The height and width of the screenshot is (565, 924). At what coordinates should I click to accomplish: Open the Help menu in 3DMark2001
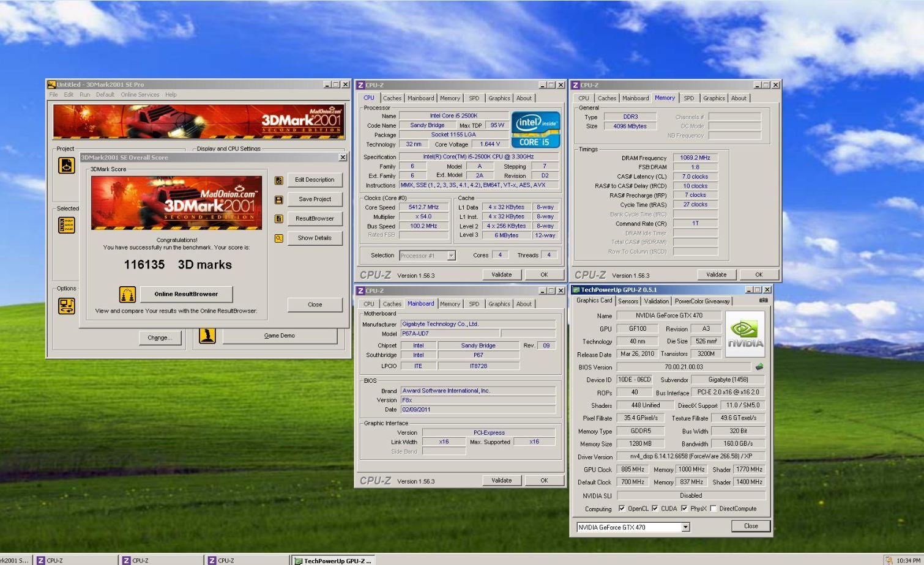click(171, 95)
